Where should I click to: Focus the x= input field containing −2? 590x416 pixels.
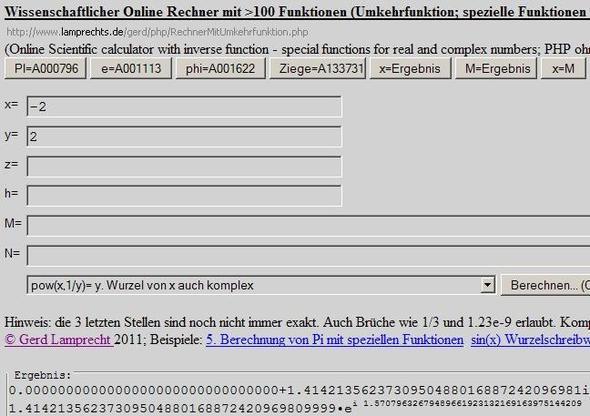coord(184,106)
